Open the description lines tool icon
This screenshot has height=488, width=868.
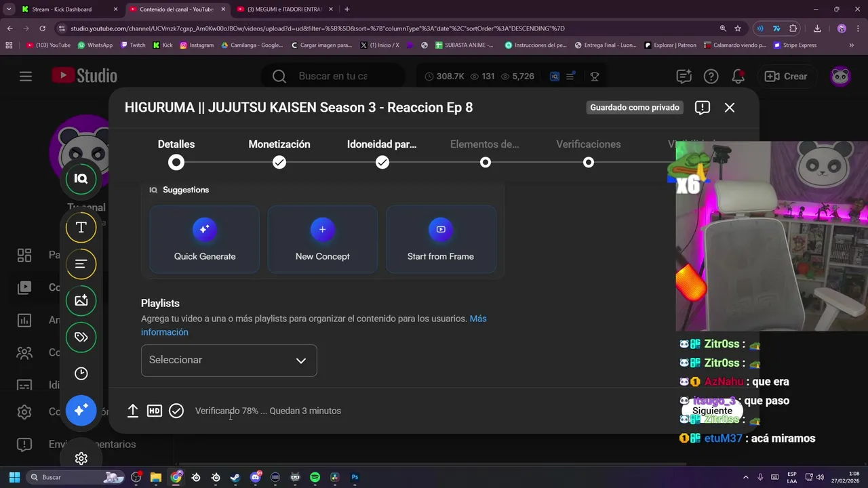[x=81, y=264]
